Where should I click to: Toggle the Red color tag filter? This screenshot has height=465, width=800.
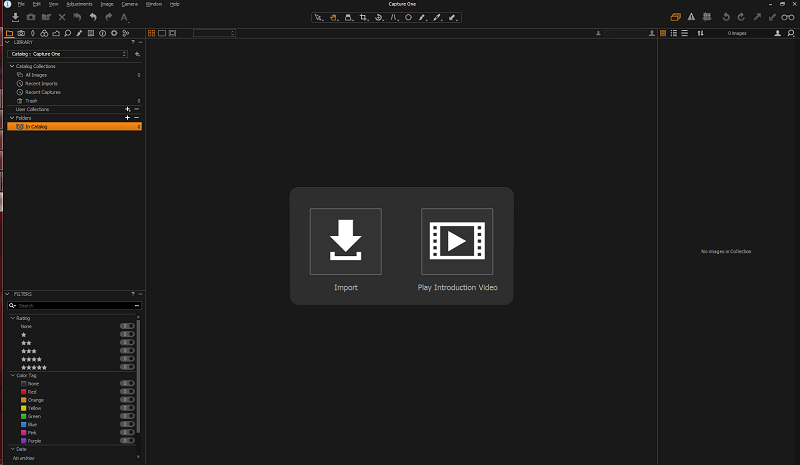pyautogui.click(x=127, y=391)
